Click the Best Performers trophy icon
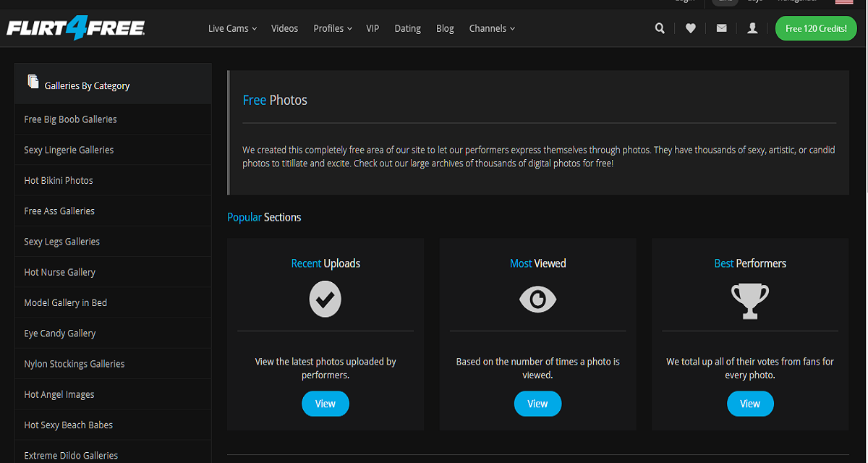This screenshot has width=868, height=463. click(x=750, y=300)
